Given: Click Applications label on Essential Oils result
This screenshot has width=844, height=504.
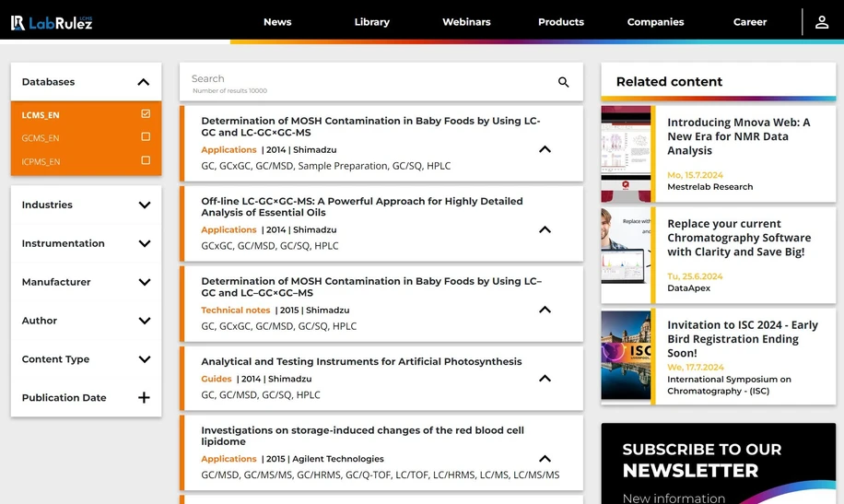Looking at the screenshot, I should (229, 230).
